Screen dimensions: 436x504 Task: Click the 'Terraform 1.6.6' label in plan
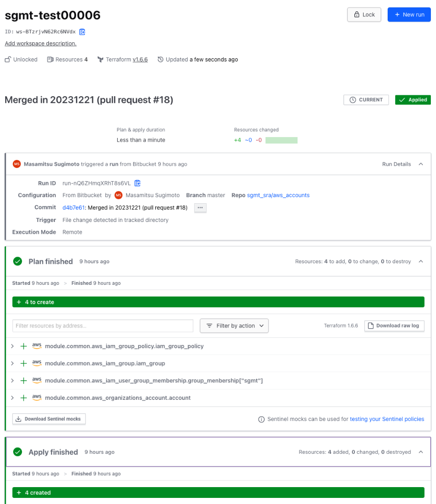[341, 326]
